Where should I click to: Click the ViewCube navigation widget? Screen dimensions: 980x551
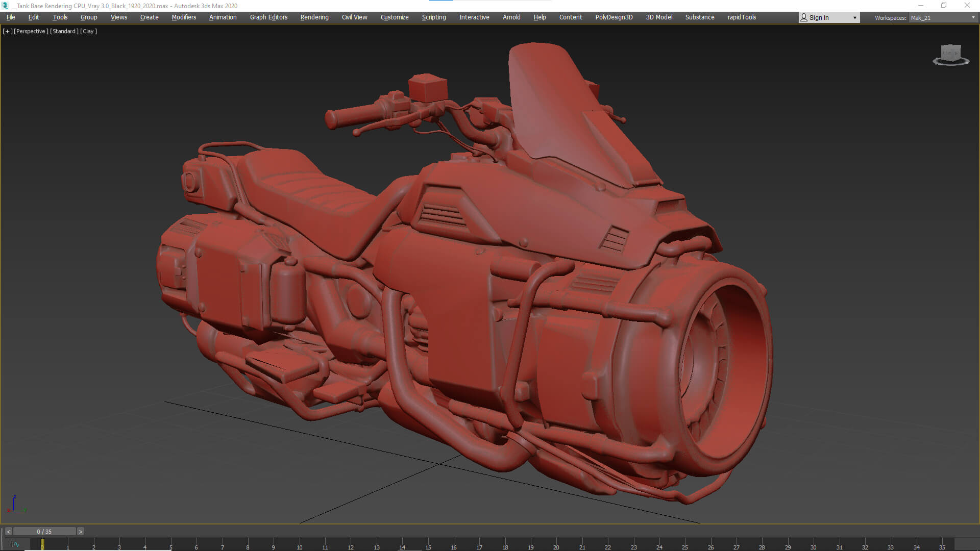point(951,55)
